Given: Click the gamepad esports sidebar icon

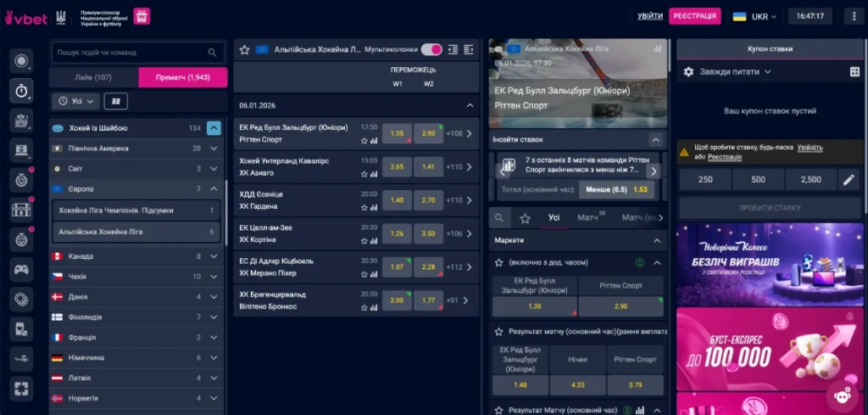Looking at the screenshot, I should [x=21, y=269].
